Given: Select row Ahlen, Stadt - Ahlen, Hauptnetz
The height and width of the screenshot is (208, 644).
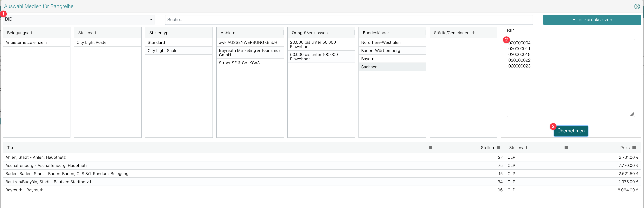Looking at the screenshot, I should click(322, 157).
